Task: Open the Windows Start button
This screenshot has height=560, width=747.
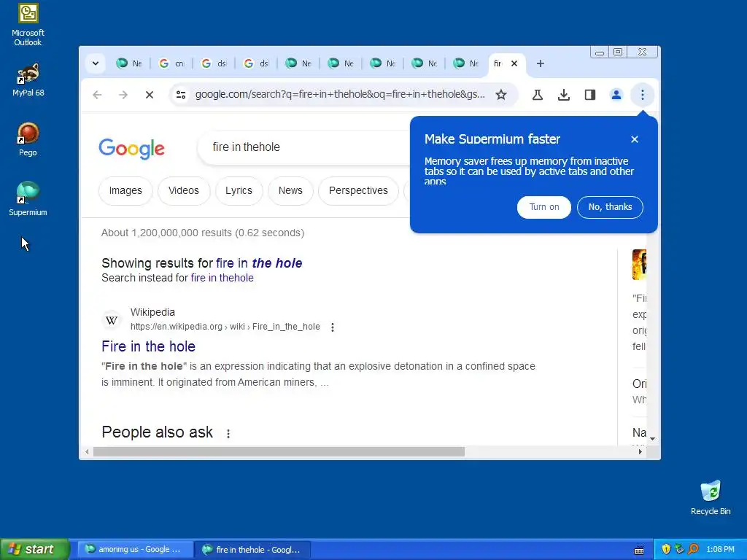Action: [x=34, y=549]
